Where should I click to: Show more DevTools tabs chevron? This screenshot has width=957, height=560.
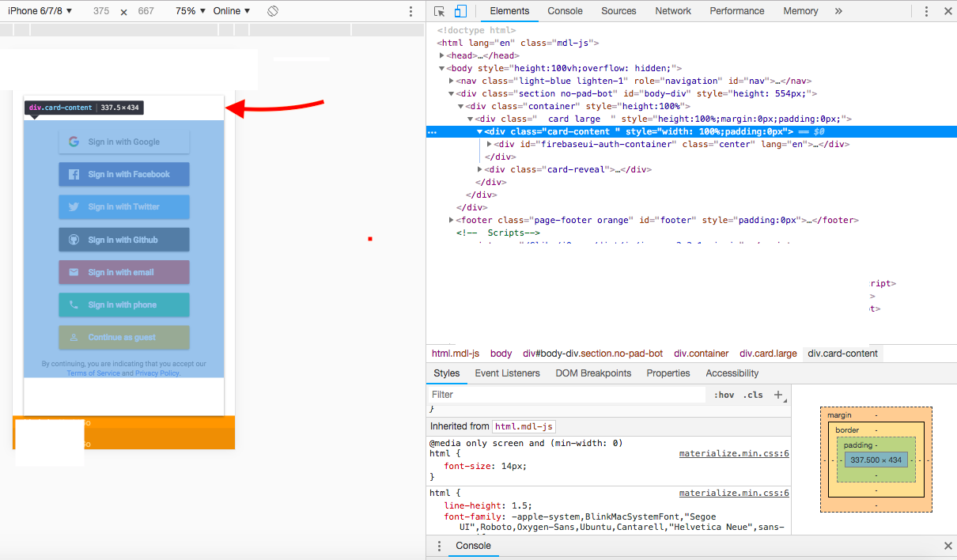click(838, 11)
